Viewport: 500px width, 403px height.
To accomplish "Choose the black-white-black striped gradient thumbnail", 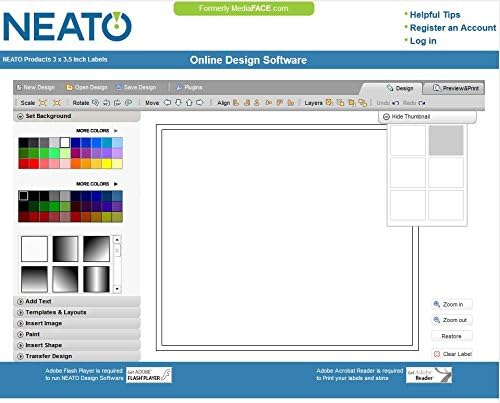I will (x=96, y=279).
